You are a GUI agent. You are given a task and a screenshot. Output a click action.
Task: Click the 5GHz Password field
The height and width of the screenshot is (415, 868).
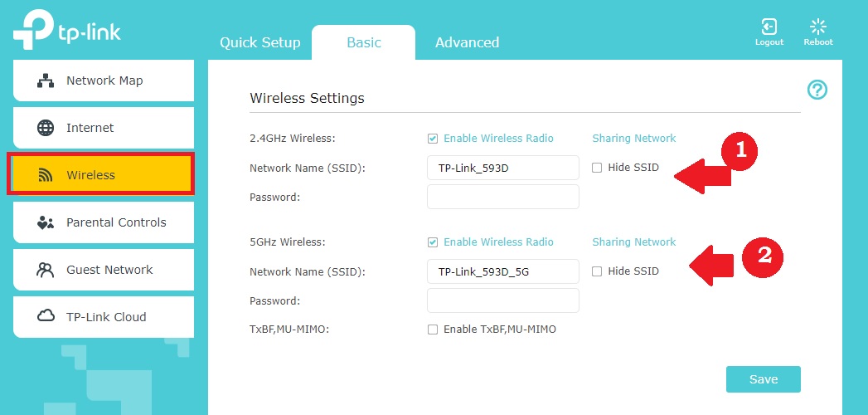(x=502, y=300)
